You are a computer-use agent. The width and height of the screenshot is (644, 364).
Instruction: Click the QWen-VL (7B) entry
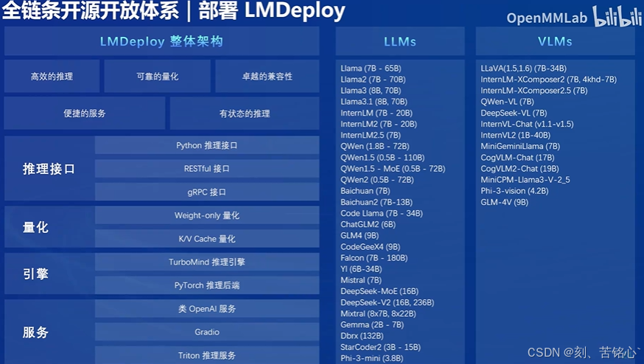pos(507,102)
